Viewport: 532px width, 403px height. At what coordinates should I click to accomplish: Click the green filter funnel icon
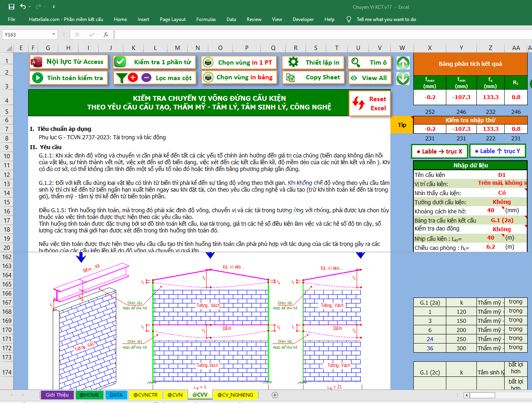pos(121,78)
